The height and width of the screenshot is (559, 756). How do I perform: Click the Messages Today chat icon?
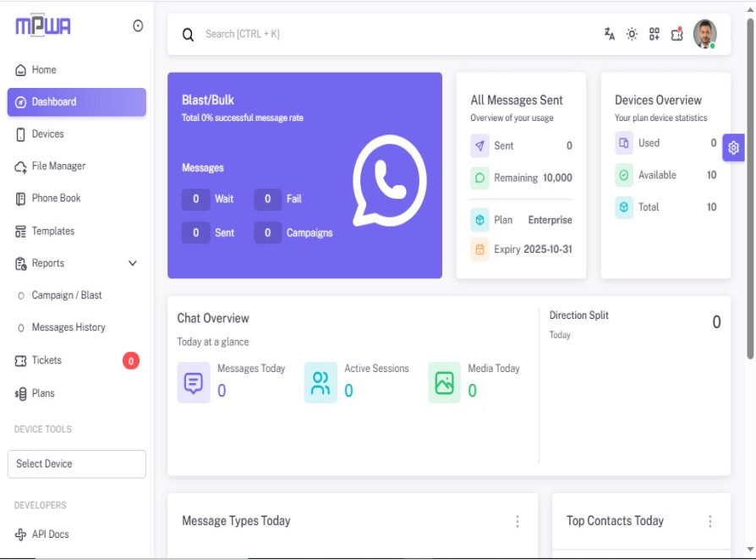coord(194,383)
